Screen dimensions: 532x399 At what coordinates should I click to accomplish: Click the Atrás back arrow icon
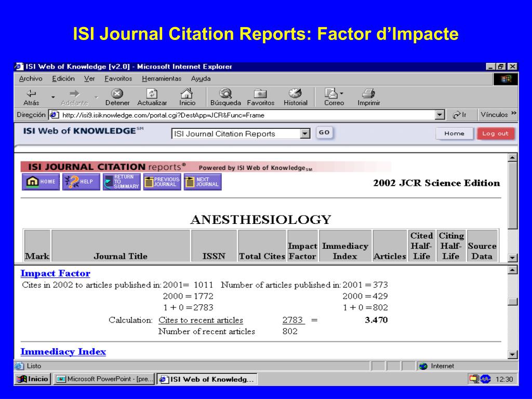[x=31, y=94]
